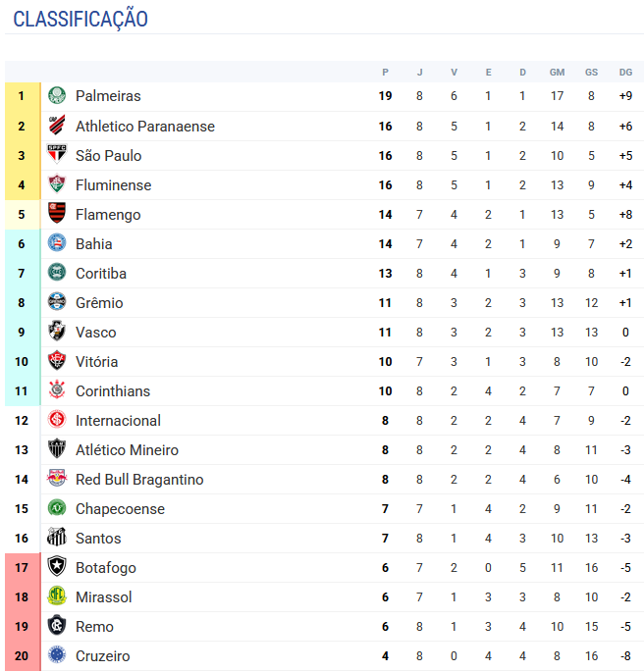Click the Grêmio club crest icon

[x=57, y=302]
